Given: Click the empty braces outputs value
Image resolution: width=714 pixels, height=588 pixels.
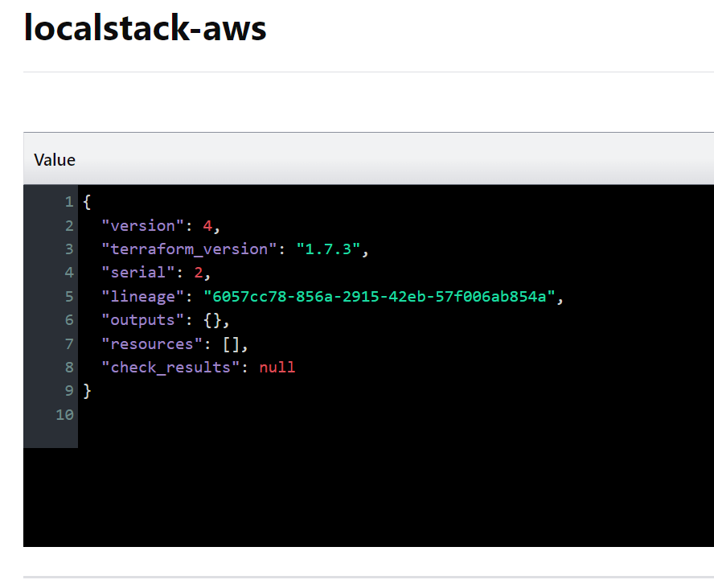Looking at the screenshot, I should click(212, 319).
